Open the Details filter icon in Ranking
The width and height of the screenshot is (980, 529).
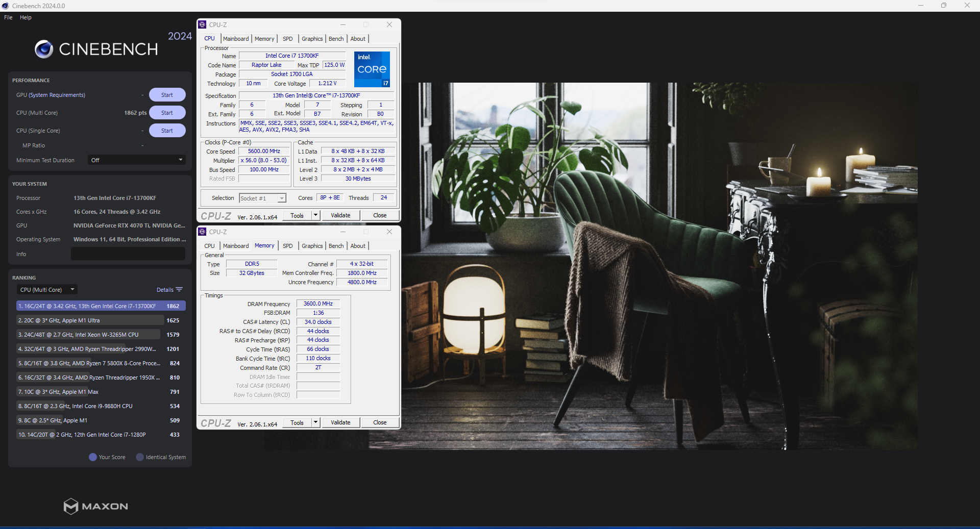coord(179,290)
